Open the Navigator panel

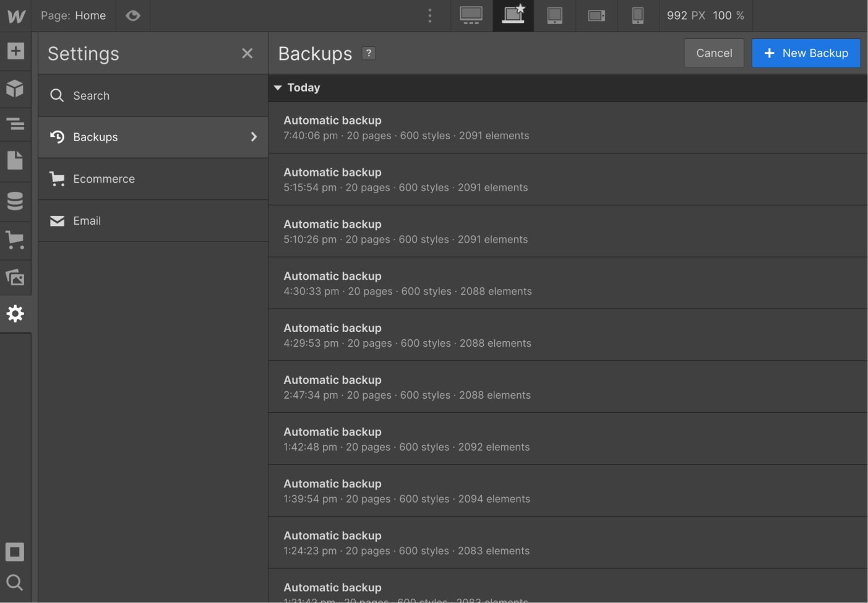[x=15, y=124]
